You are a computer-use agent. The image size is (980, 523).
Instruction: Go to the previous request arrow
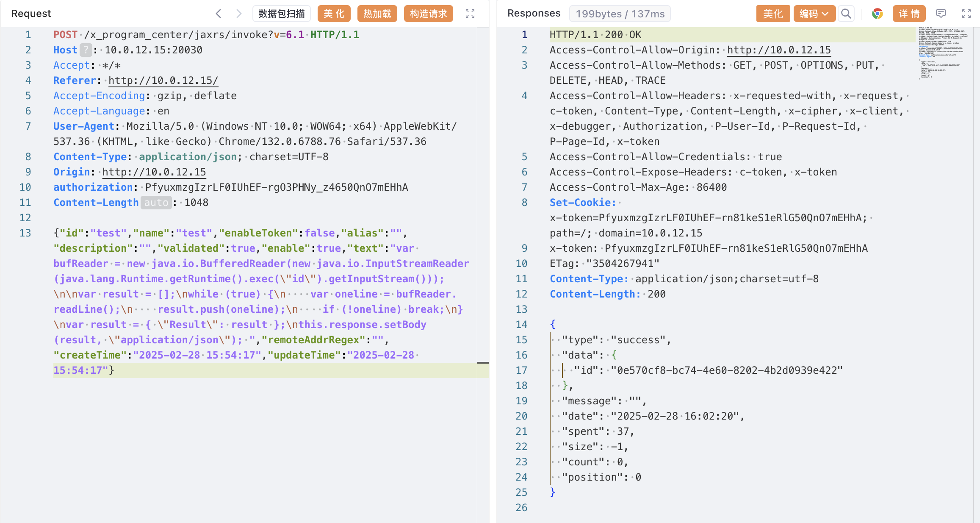pos(219,14)
